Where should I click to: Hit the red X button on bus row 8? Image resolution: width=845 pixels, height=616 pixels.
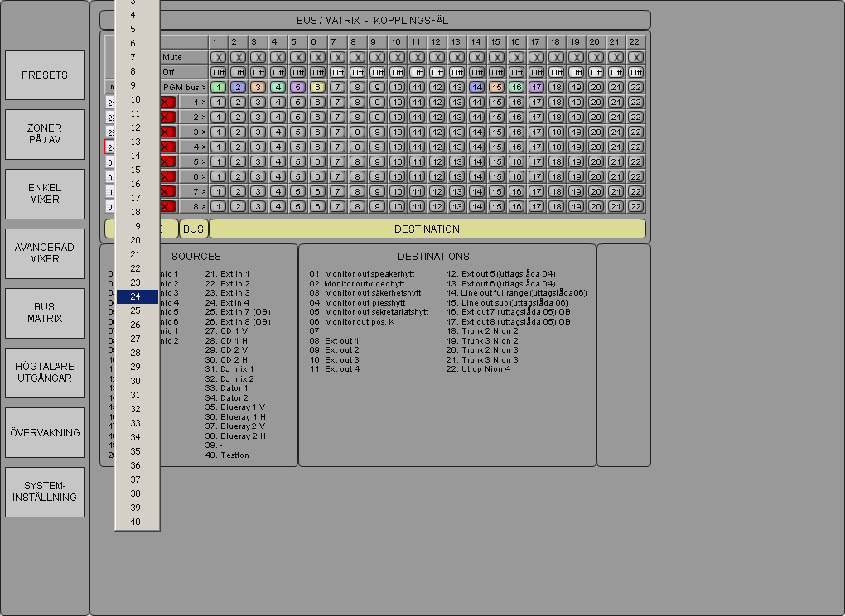tap(168, 206)
